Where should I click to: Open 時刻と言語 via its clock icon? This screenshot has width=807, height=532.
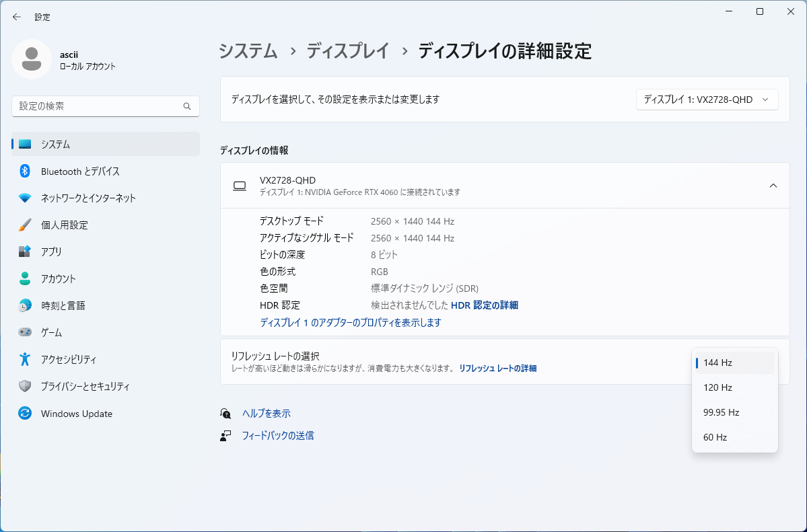[25, 306]
